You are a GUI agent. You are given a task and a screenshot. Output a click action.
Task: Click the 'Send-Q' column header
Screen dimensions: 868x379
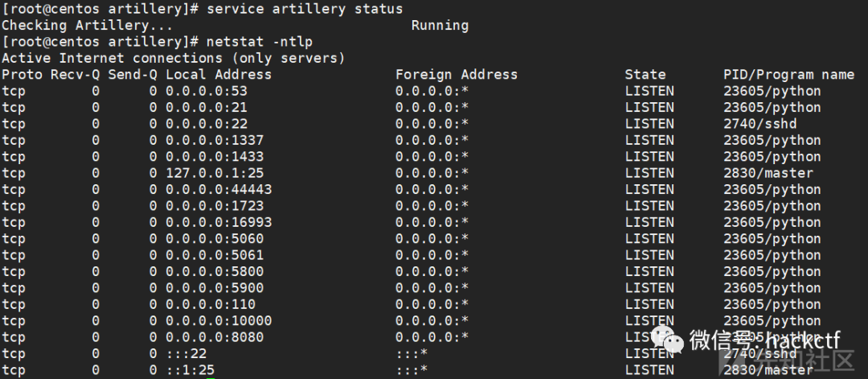click(133, 74)
